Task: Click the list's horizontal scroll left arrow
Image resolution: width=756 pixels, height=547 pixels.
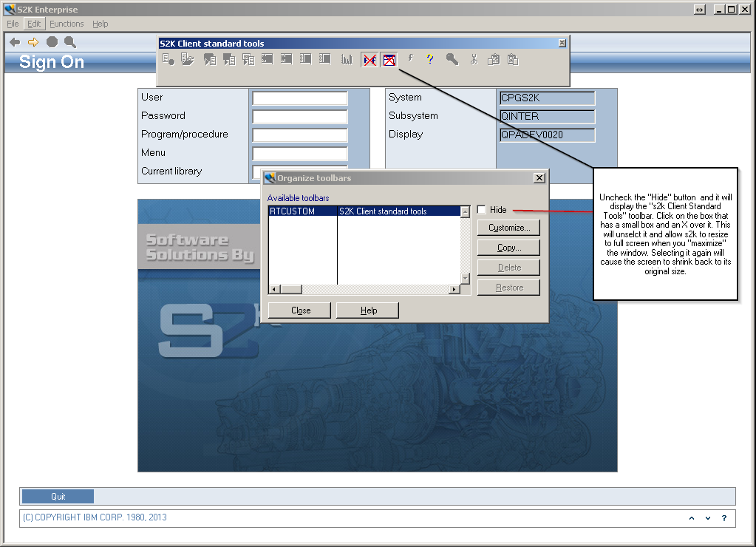Action: coord(274,290)
